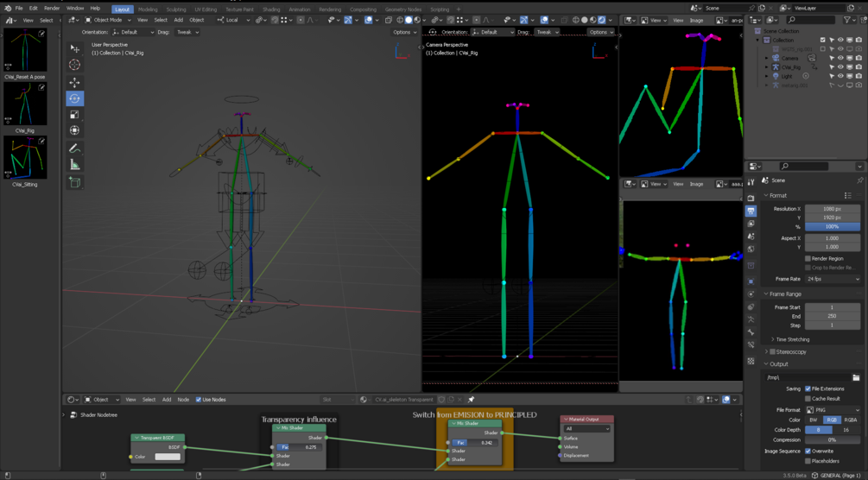Screen dimensions: 868x480
Task: Open the Render menu
Action: [52, 9]
